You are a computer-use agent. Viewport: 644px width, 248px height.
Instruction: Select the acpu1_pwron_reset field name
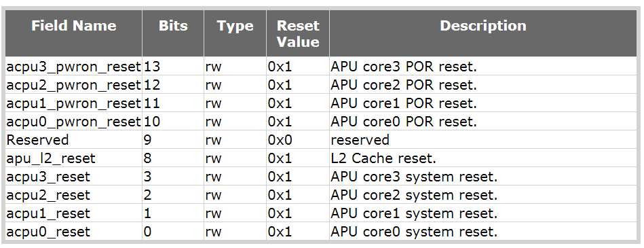pyautogui.click(x=73, y=103)
